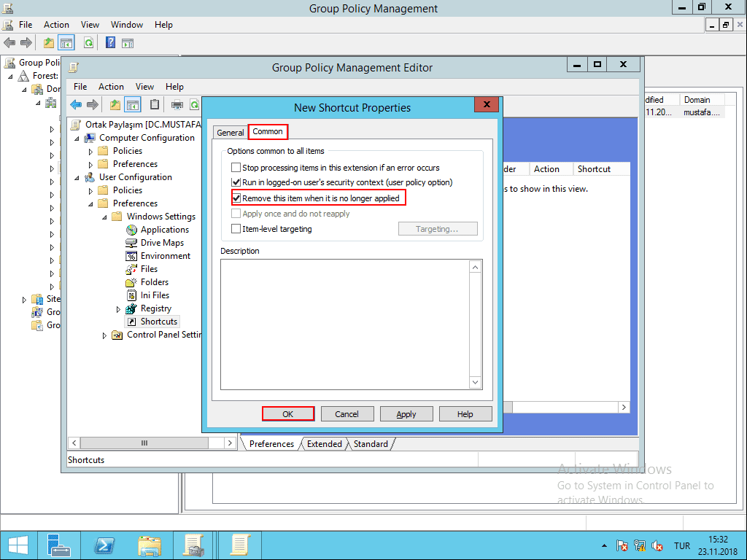Screen dimensions: 747x560
Task: Click Cancel in New Shortcut Properties
Action: (x=347, y=414)
